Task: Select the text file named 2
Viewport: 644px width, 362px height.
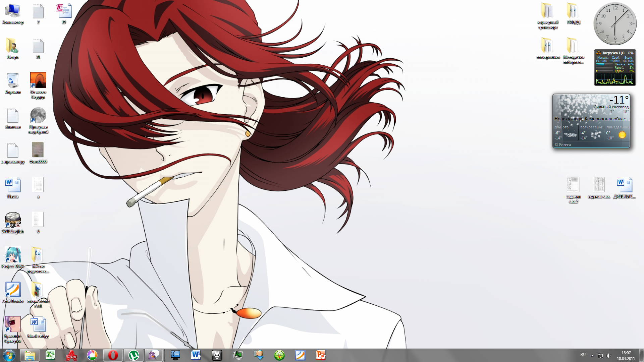Action: pos(38,14)
